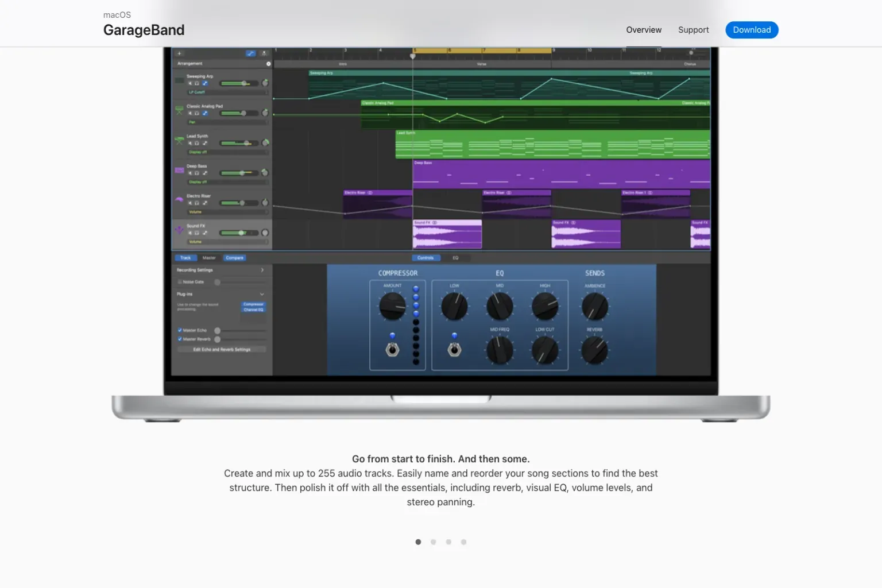Select the Deep Bass purple region in timeline
Image resolution: width=882 pixels, height=588 pixels.
[x=562, y=175]
